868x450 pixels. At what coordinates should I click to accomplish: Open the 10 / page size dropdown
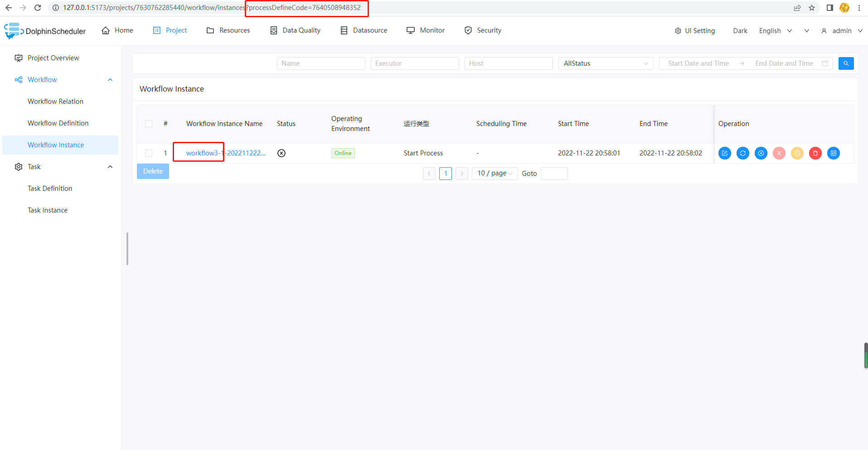click(495, 174)
